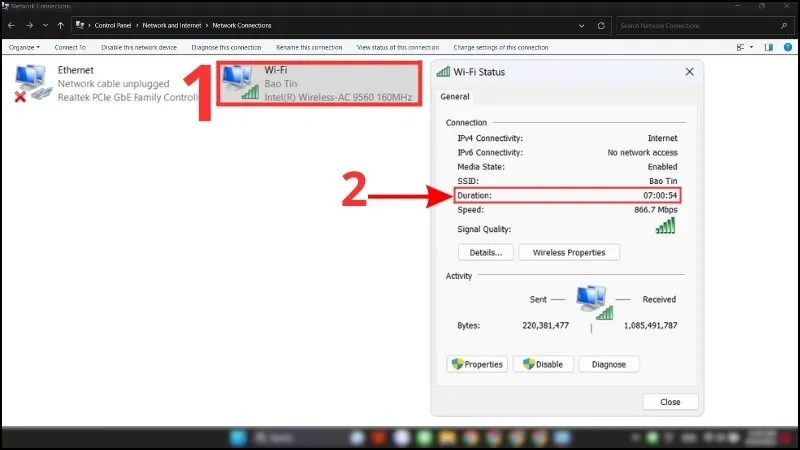Click the Speed value 866.7 Mbps
The width and height of the screenshot is (800, 450).
point(656,210)
